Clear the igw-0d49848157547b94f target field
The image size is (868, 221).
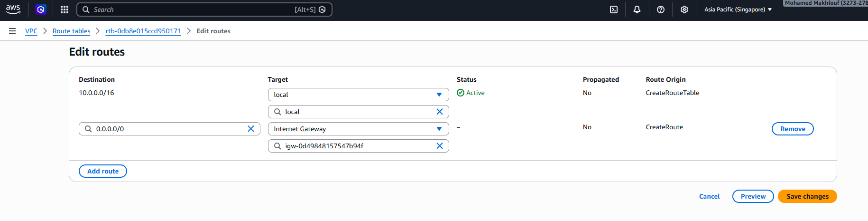pyautogui.click(x=439, y=146)
